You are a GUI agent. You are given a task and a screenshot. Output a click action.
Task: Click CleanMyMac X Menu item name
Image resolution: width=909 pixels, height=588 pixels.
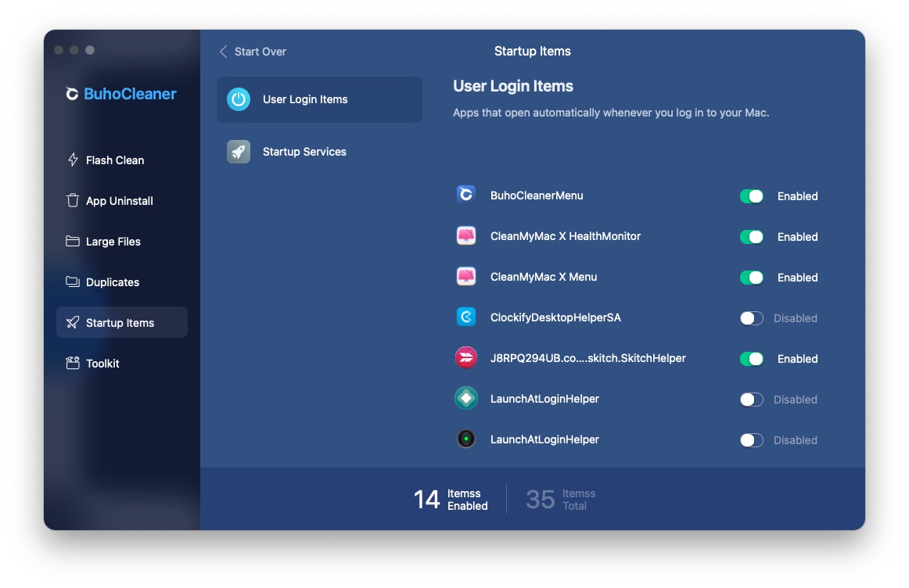pos(544,277)
